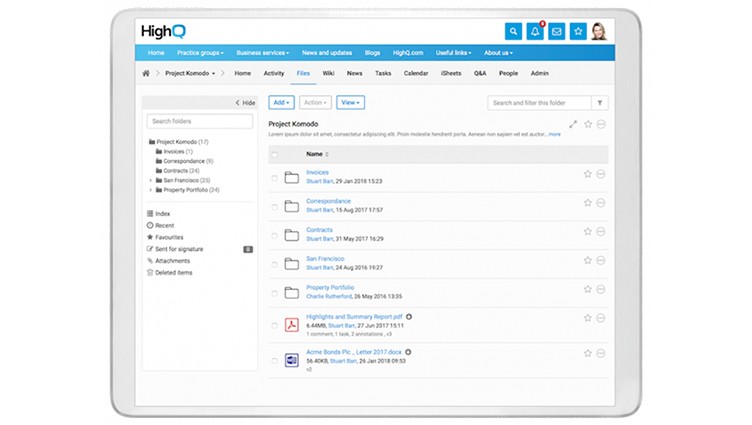Open the Add dropdown button
Image resolution: width=752 pixels, height=425 pixels.
(281, 103)
